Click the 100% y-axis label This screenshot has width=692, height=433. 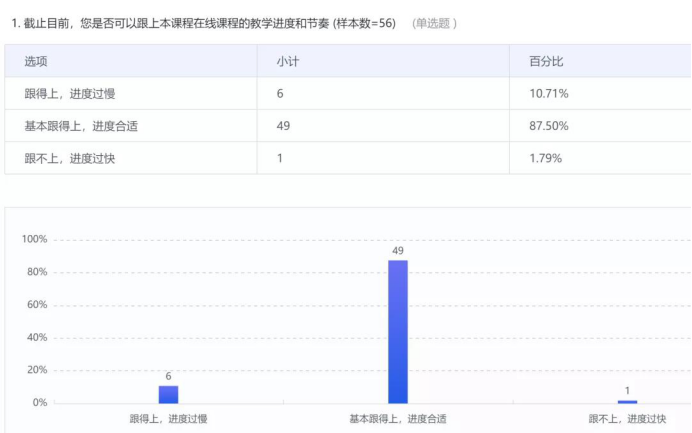(x=34, y=239)
